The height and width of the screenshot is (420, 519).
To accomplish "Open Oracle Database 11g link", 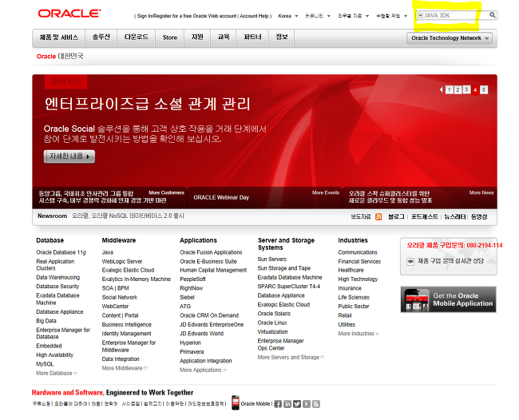I will pyautogui.click(x=61, y=252).
